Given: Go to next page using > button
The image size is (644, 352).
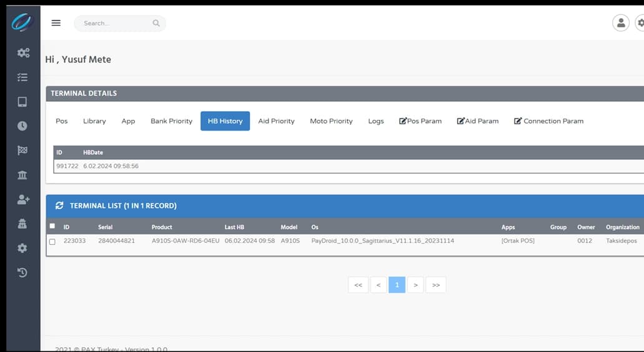Looking at the screenshot, I should point(415,285).
